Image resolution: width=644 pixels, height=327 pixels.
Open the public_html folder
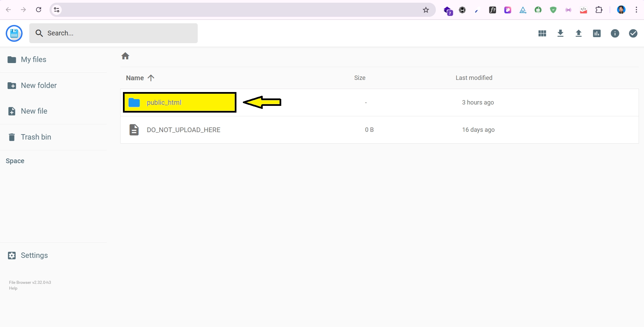point(164,102)
